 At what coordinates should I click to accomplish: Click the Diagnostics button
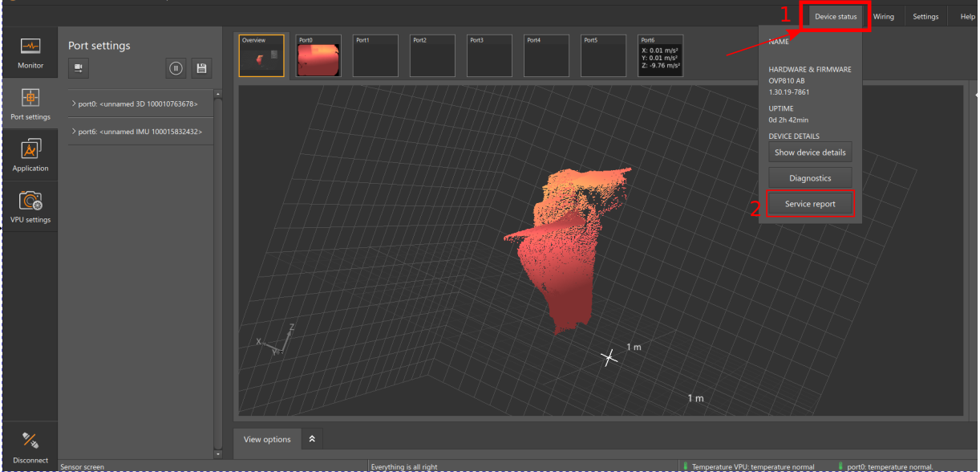[810, 178]
